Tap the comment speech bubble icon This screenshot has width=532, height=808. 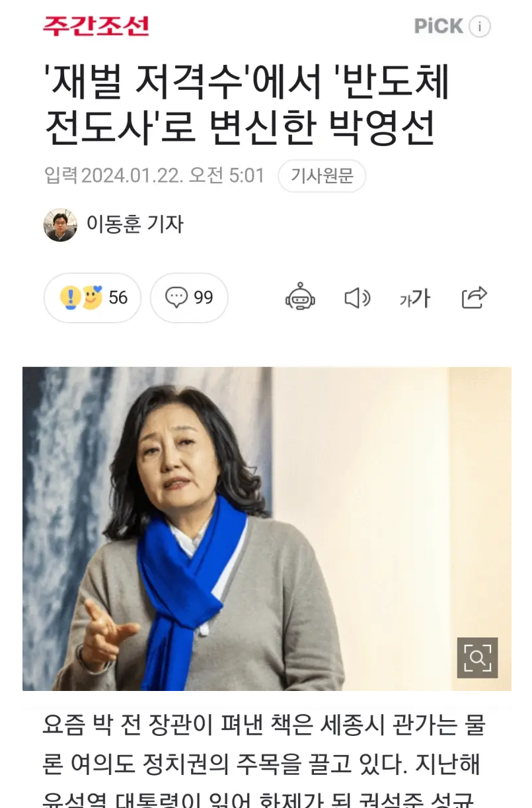(176, 298)
